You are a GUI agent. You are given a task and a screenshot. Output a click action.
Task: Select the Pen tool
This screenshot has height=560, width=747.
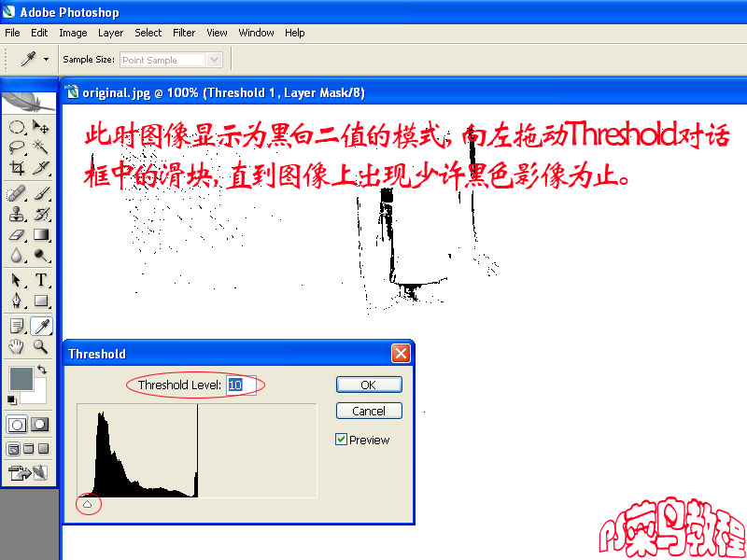tap(17, 301)
